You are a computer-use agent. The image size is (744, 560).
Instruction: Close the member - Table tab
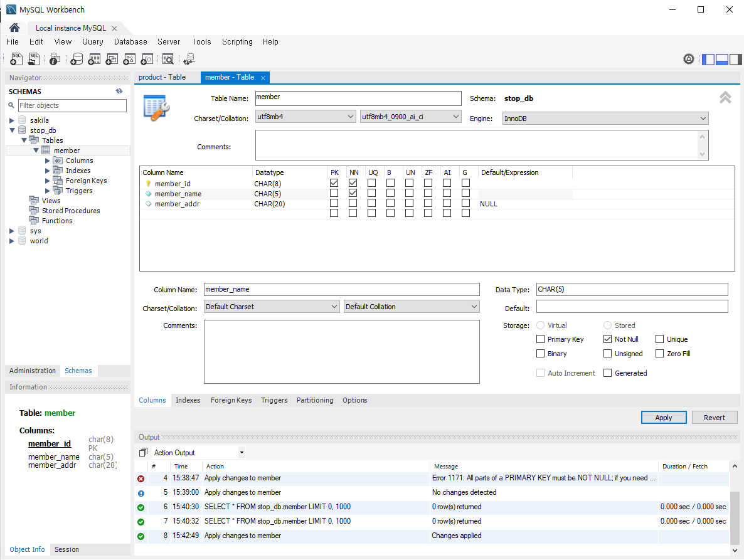click(x=263, y=78)
